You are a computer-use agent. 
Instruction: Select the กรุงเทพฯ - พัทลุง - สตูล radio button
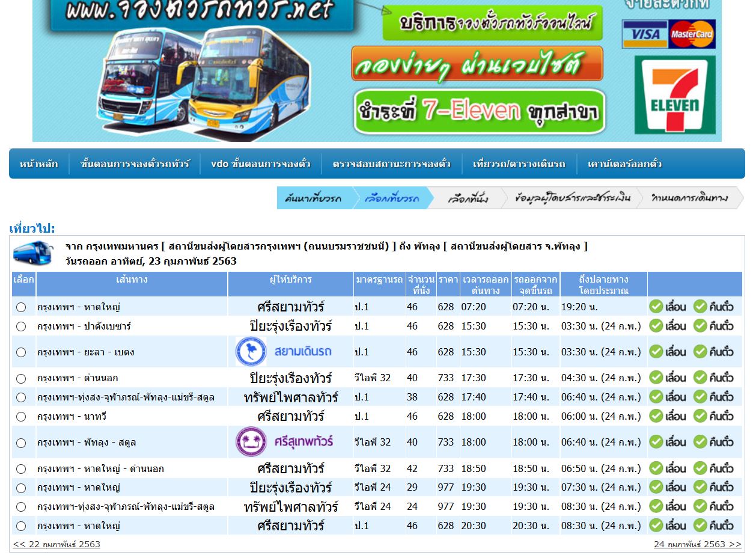tap(21, 443)
